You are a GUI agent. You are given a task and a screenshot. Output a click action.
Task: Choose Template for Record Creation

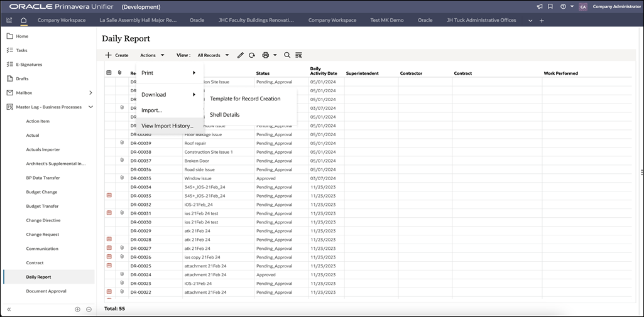[245, 99]
